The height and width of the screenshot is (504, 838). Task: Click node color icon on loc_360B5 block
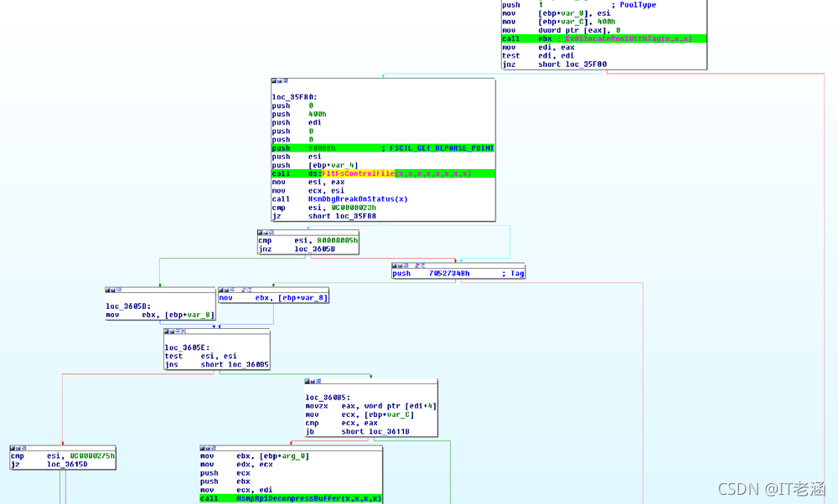pos(308,381)
